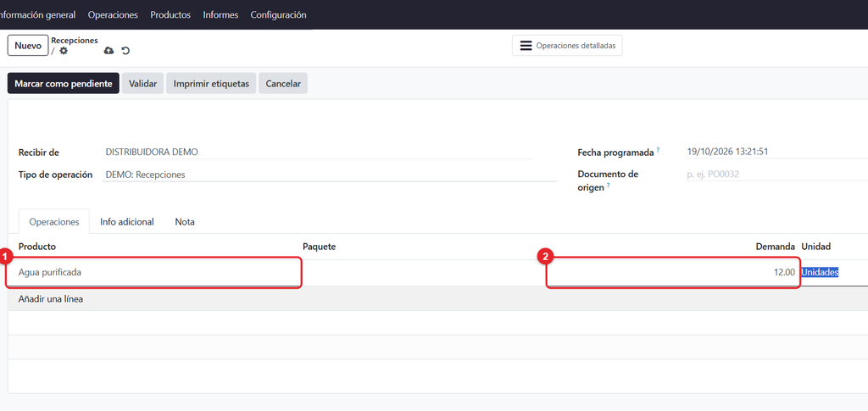This screenshot has width=868, height=411.
Task: Click the discard changes undo icon
Action: click(125, 51)
